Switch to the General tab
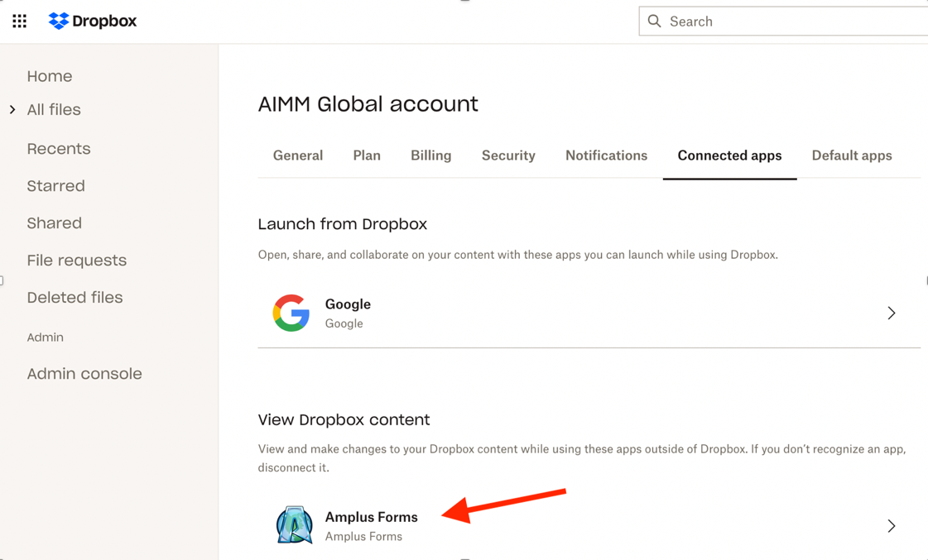The height and width of the screenshot is (560, 928). tap(298, 156)
